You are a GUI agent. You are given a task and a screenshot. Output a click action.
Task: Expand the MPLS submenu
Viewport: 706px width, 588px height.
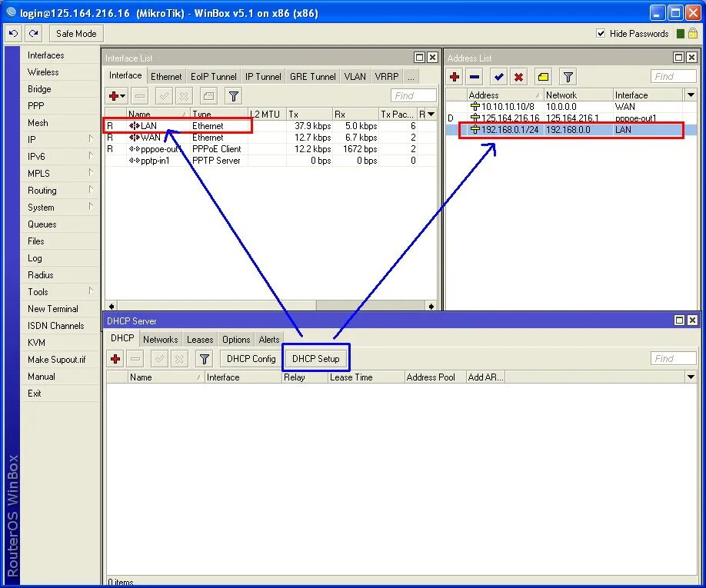(91, 173)
